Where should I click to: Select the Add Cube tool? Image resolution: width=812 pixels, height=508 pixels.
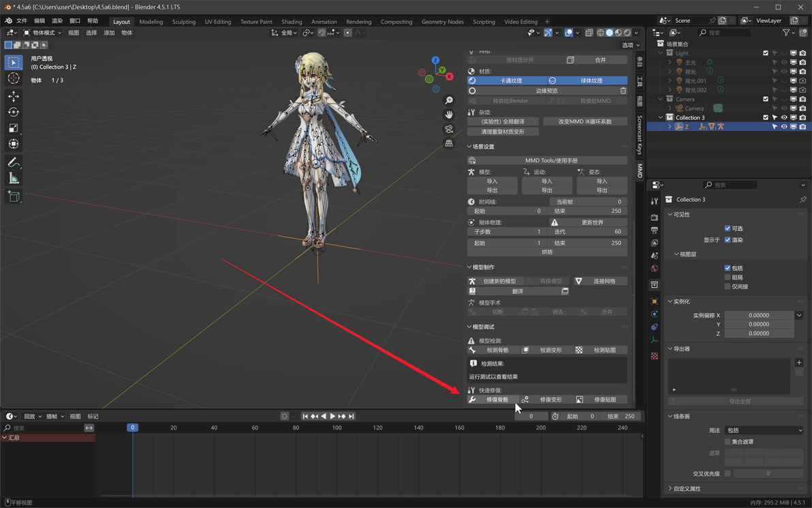click(14, 196)
